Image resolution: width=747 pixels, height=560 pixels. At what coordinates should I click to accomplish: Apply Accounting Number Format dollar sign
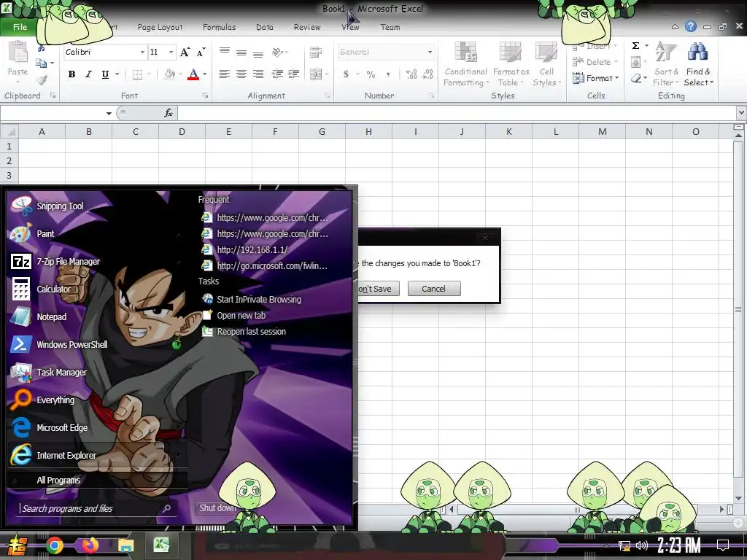pyautogui.click(x=346, y=74)
